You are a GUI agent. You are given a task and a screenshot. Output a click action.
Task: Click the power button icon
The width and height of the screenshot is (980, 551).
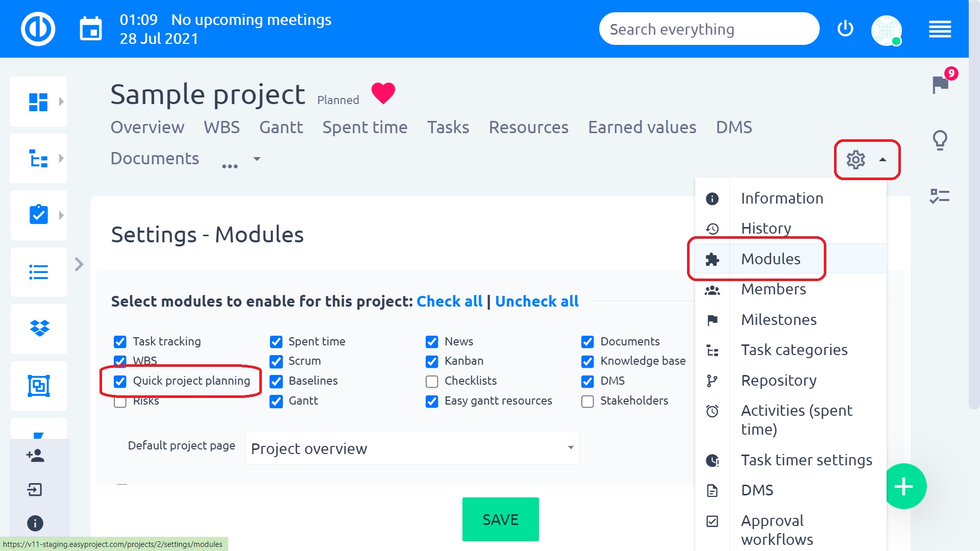tap(845, 29)
